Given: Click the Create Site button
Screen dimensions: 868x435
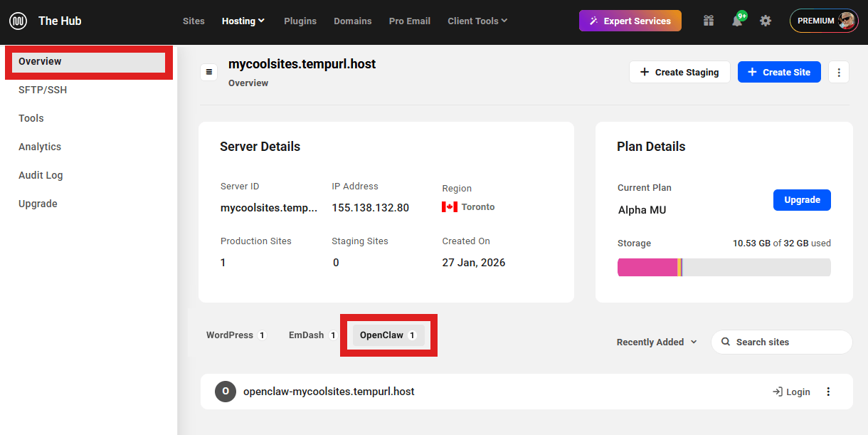Looking at the screenshot, I should [779, 72].
